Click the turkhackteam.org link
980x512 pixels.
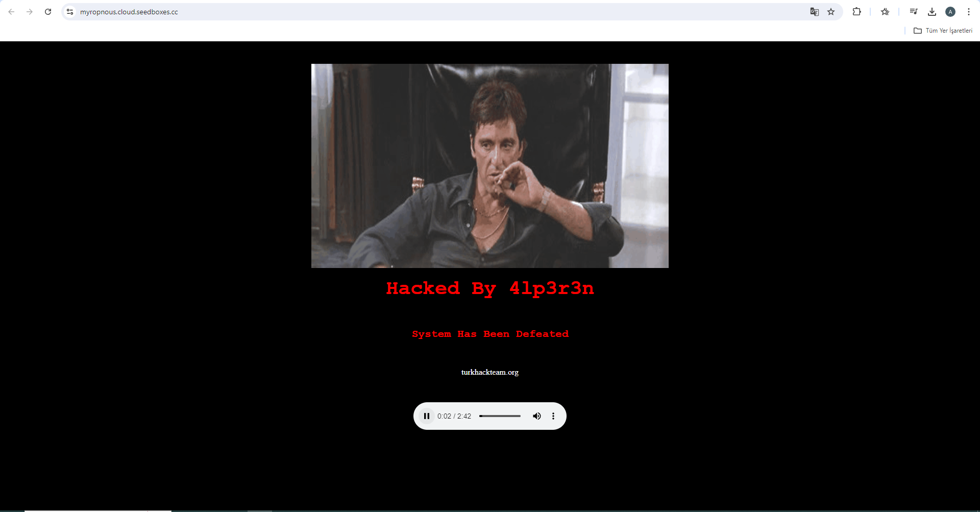tap(490, 372)
